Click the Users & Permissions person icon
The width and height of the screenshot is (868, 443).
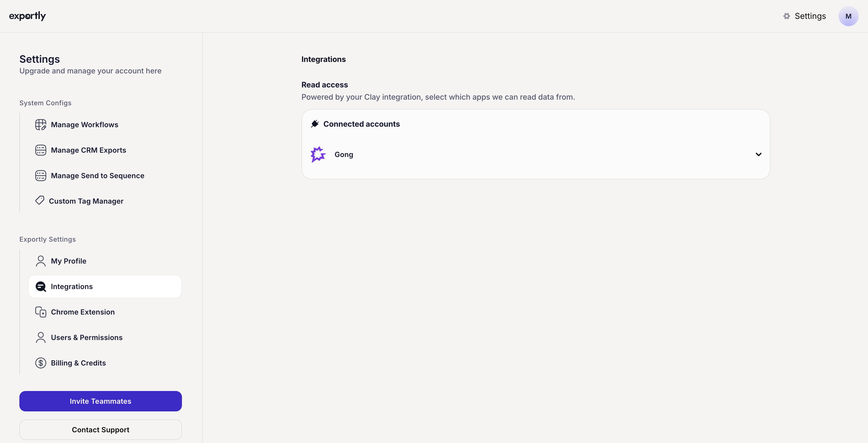41,337
